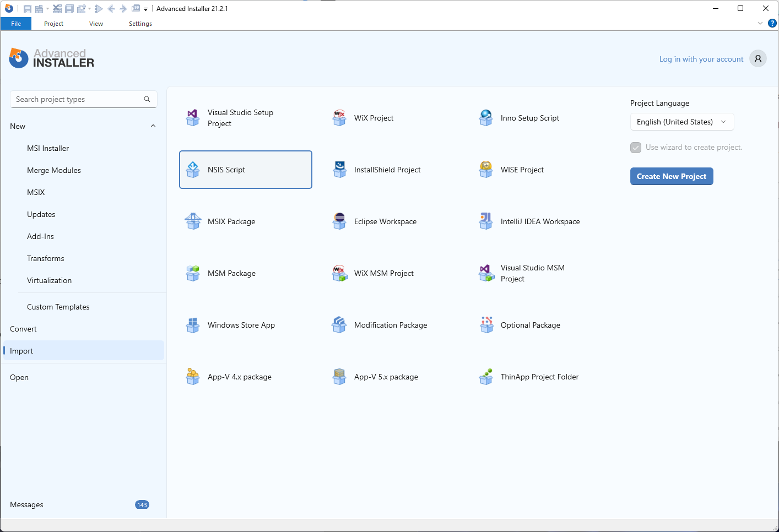Screen dimensions: 779x532
Task: Select Transforms in sidebar
Action: [46, 258]
